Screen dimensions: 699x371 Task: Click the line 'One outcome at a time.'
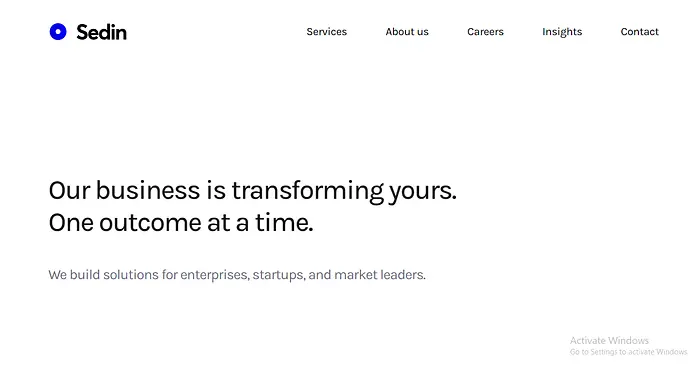pyautogui.click(x=181, y=223)
